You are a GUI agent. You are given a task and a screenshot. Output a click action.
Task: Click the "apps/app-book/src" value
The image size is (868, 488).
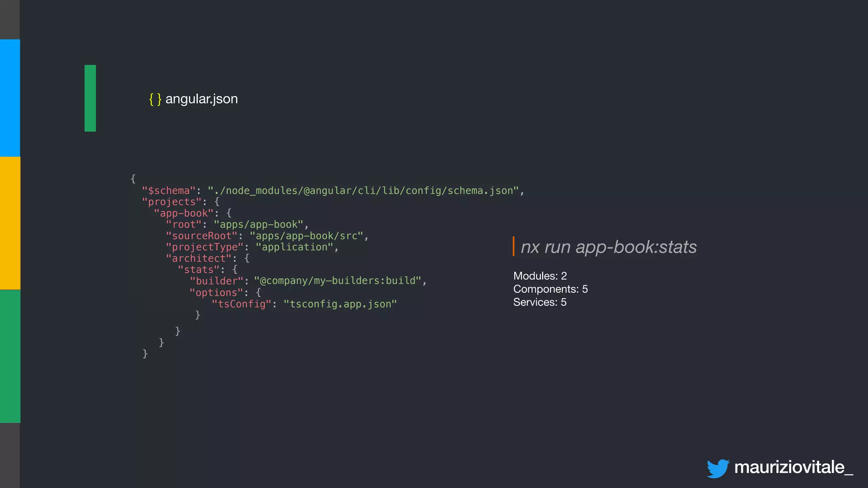pos(306,236)
